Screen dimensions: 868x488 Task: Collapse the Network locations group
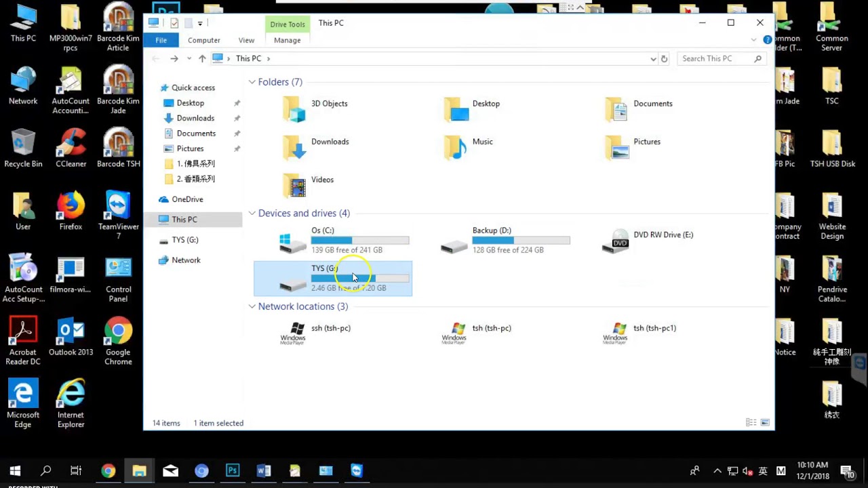click(252, 306)
